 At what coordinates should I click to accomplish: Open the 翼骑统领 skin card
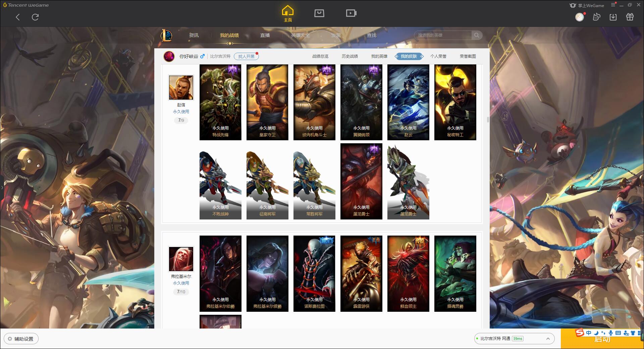pyautogui.click(x=361, y=102)
